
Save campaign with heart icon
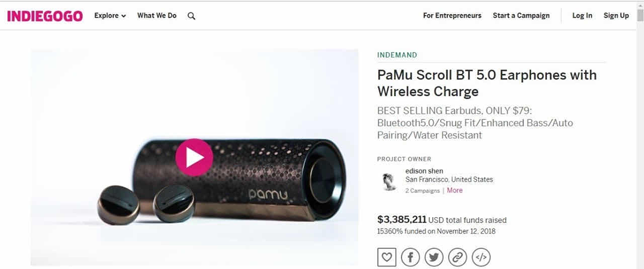click(x=386, y=257)
